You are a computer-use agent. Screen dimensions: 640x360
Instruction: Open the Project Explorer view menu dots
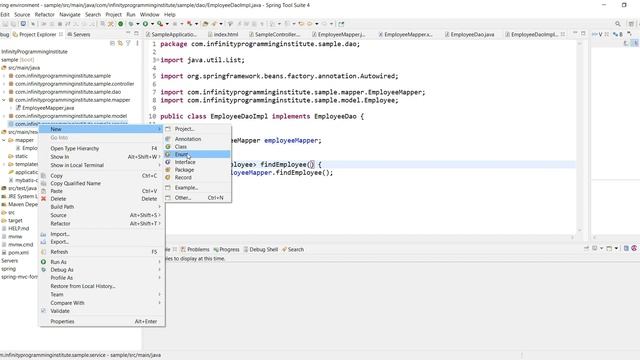[137, 43]
